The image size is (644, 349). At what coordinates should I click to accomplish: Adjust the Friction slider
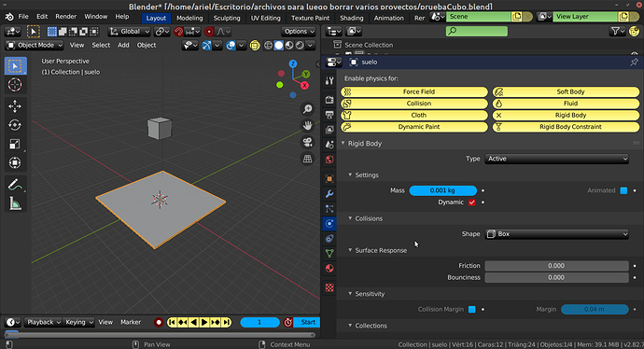click(x=556, y=266)
